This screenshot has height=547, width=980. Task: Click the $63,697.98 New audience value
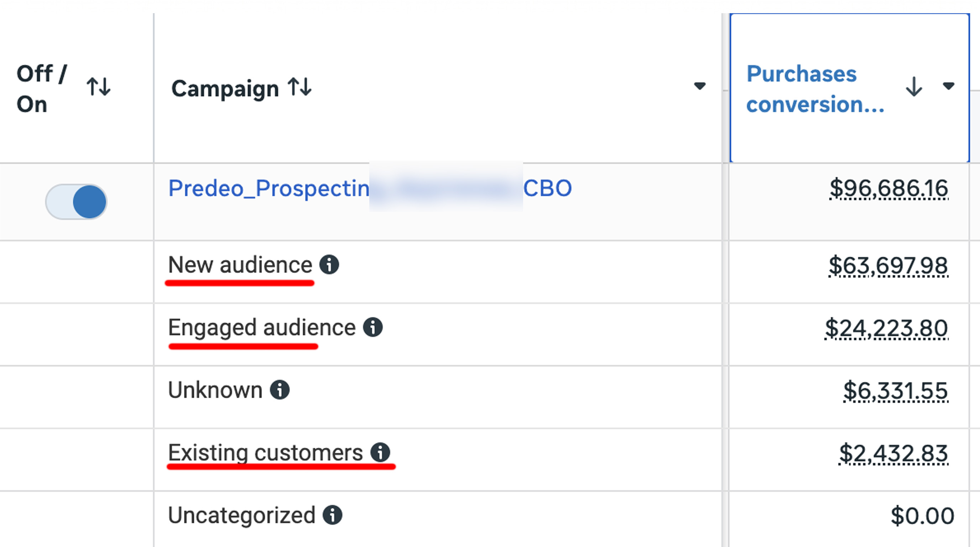coord(888,266)
